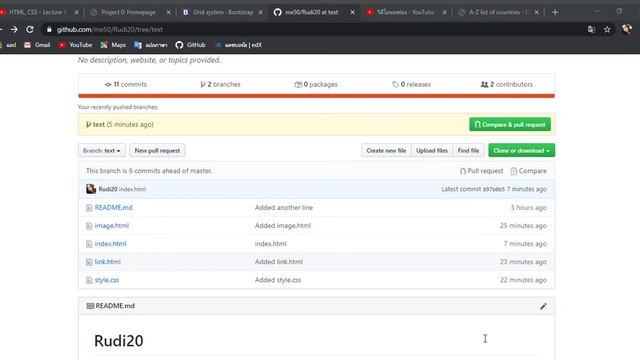Click the browser forward arrow
The image size is (640, 360).
pyautogui.click(x=14, y=29)
